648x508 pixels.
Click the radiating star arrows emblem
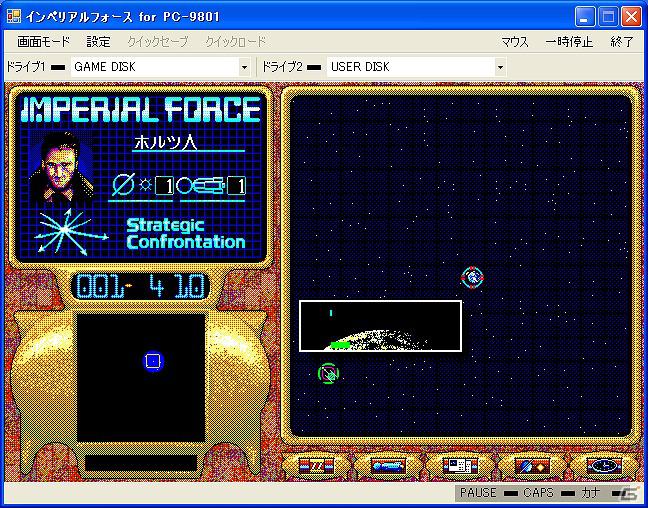point(70,232)
